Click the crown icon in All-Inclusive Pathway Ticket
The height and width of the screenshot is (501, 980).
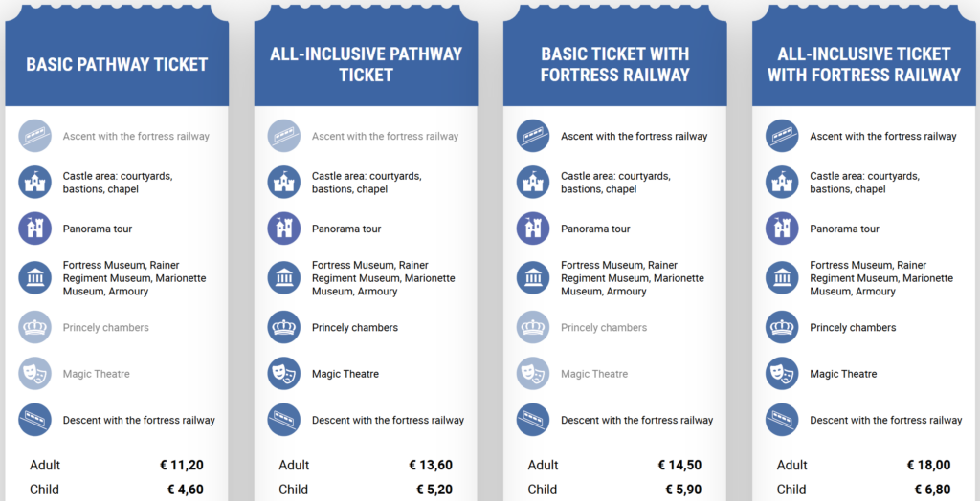coord(284,327)
